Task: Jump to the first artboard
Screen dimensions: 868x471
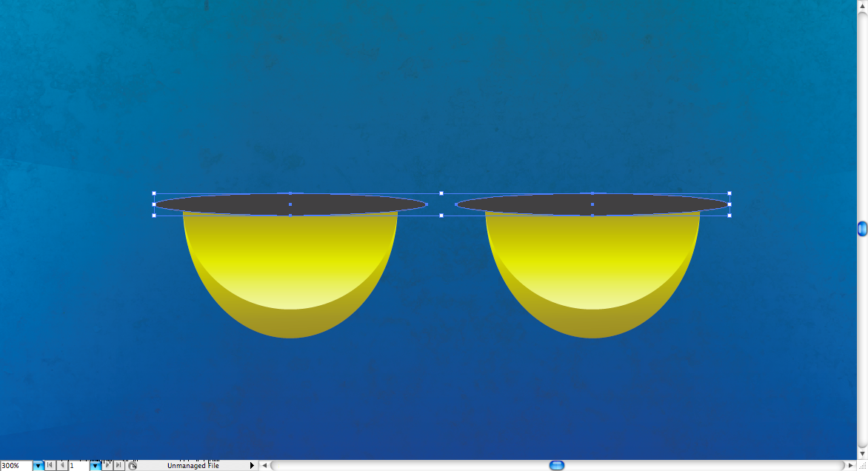Action: 50,466
